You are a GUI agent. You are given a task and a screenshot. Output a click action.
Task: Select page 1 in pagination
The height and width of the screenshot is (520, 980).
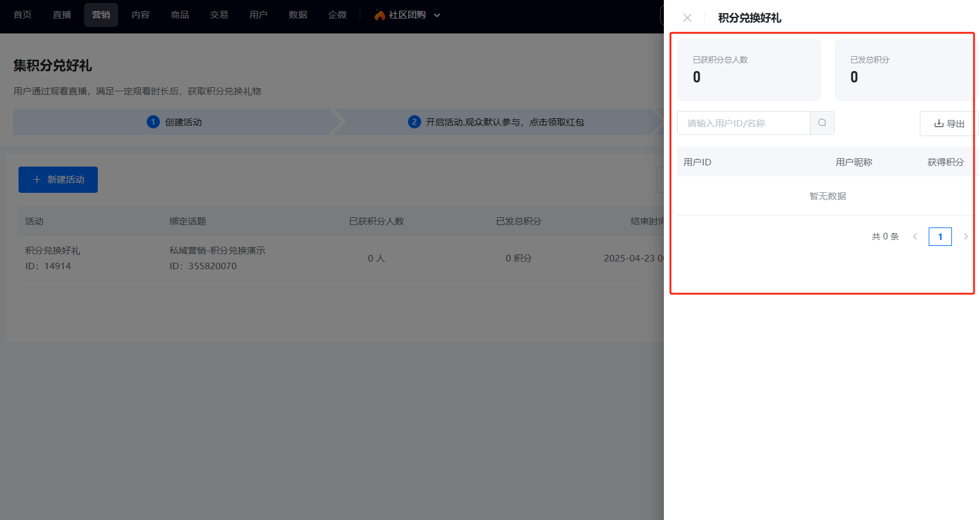[940, 236]
